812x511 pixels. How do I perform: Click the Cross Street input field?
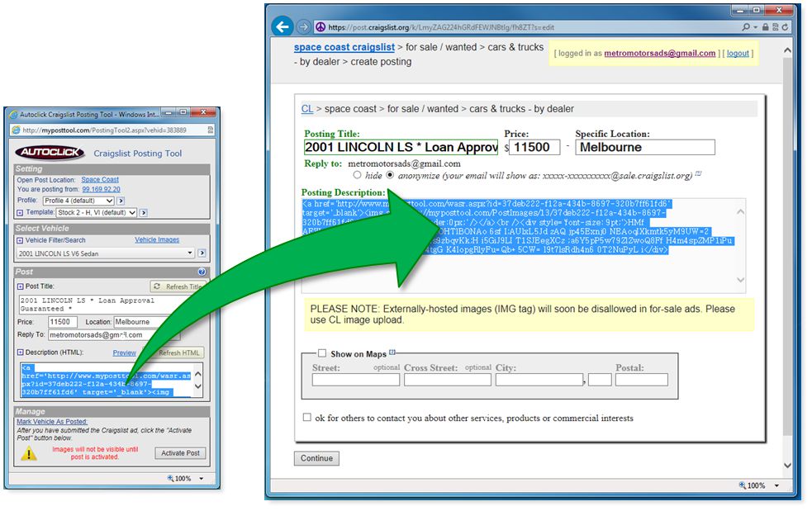point(448,380)
